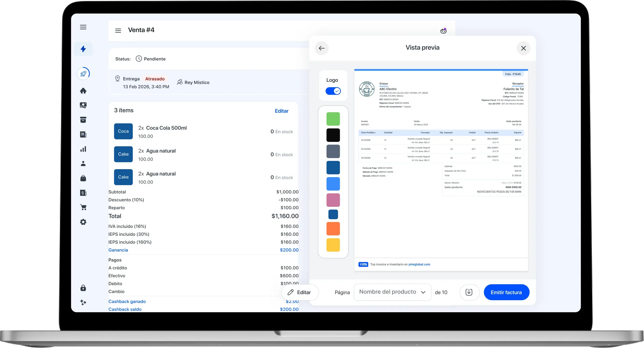Select the light blue color swatch
Viewport: 644px width, 348px height.
click(333, 184)
